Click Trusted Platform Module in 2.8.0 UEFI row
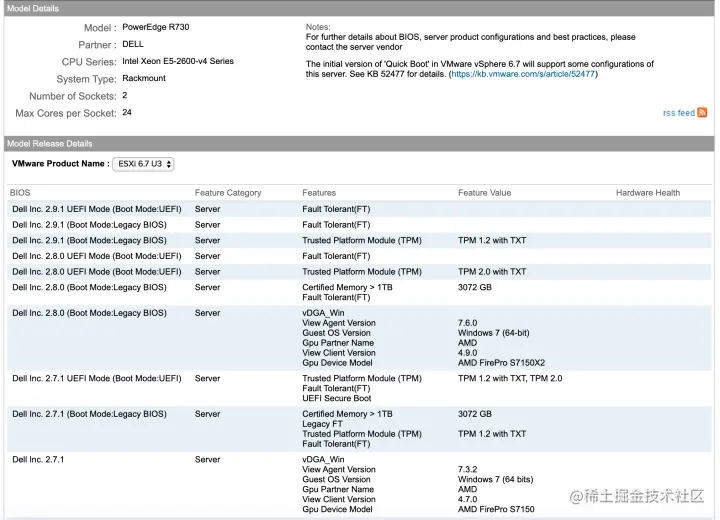This screenshot has width=720, height=520. tap(362, 271)
